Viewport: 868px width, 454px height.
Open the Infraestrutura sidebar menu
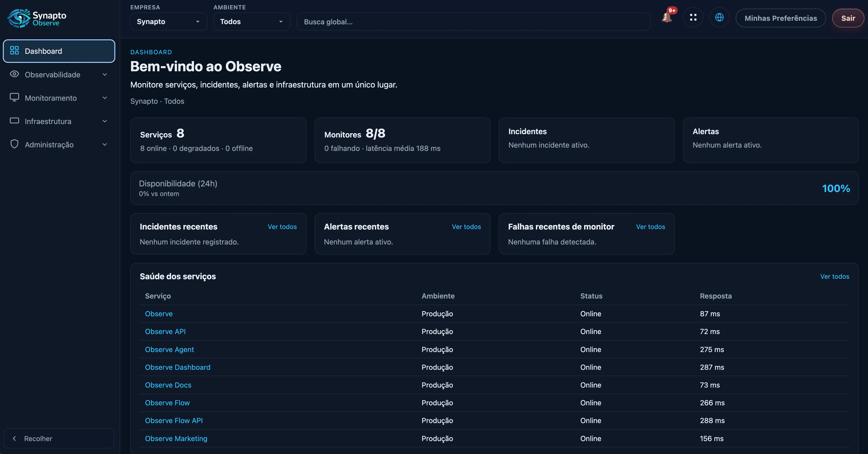(59, 121)
